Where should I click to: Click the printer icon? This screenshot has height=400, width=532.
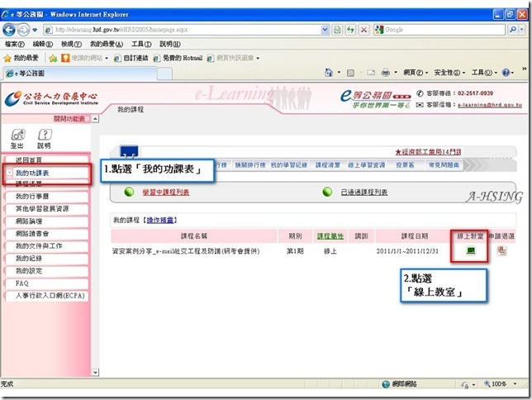pyautogui.click(x=386, y=73)
